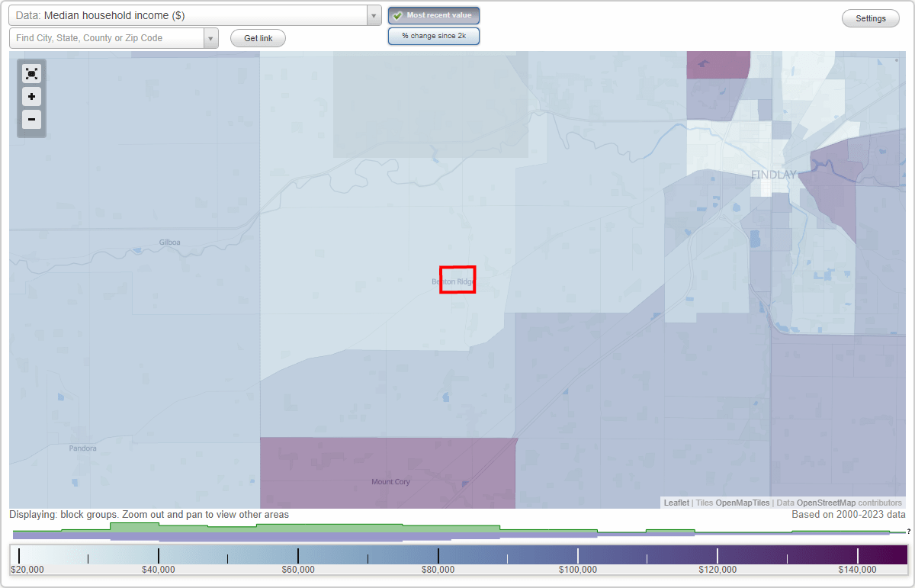Open the Settings panel
The height and width of the screenshot is (588, 915).
coord(870,18)
